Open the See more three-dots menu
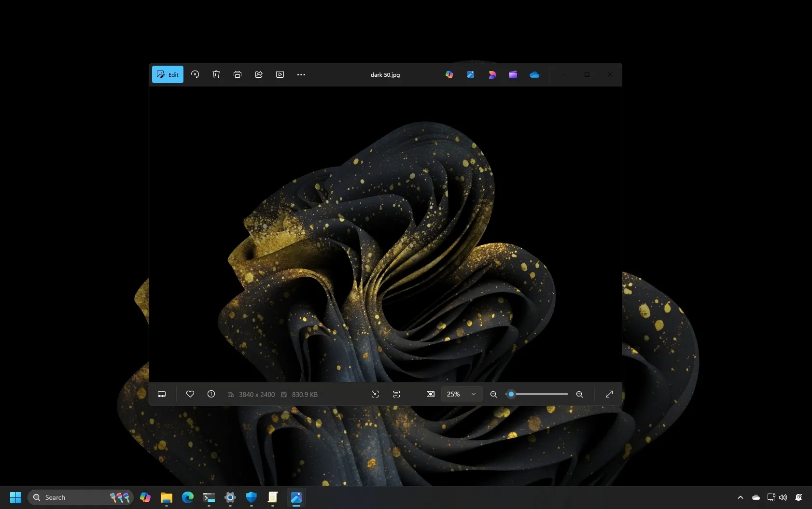Viewport: 812px width, 509px height. pos(301,74)
